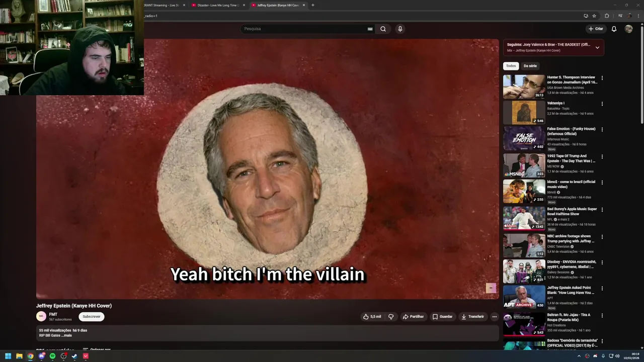
Task: Open Bad Bunny's Apple Music Halftime Show title
Action: [x=572, y=211]
